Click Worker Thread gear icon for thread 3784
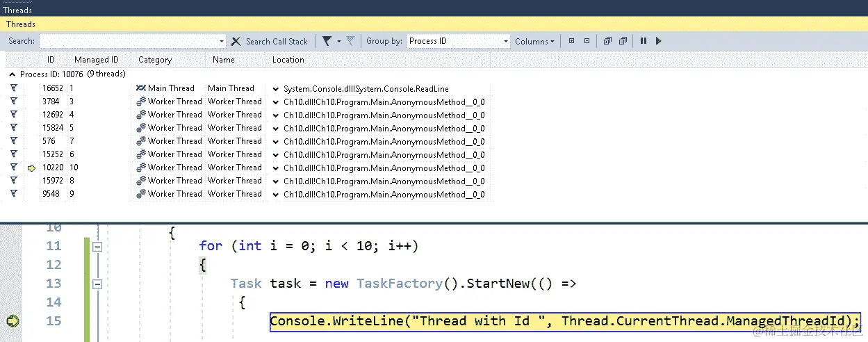The width and height of the screenshot is (868, 342). coord(141,101)
